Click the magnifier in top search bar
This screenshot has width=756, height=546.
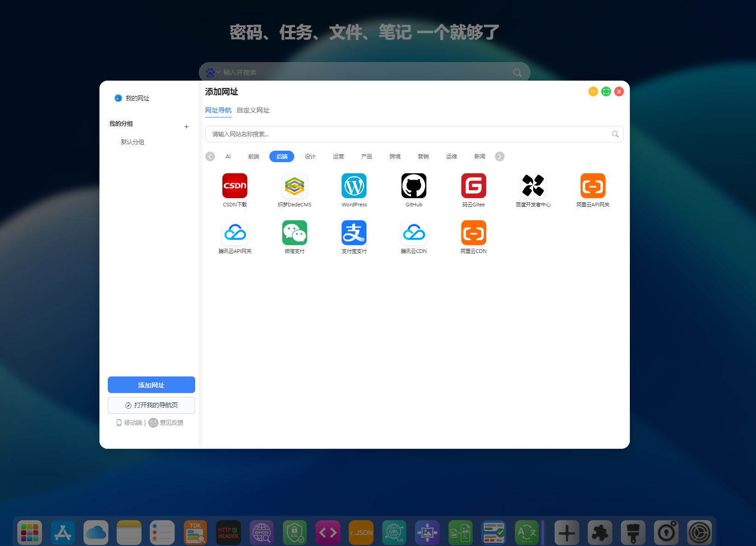tap(518, 72)
